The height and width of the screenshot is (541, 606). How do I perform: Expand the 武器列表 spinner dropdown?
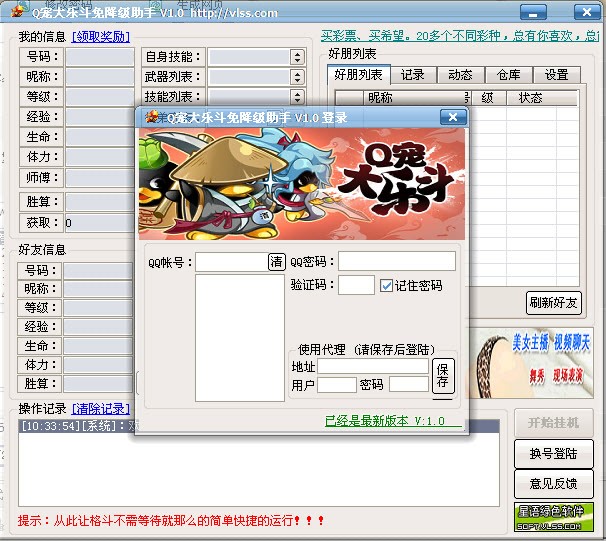click(x=297, y=77)
